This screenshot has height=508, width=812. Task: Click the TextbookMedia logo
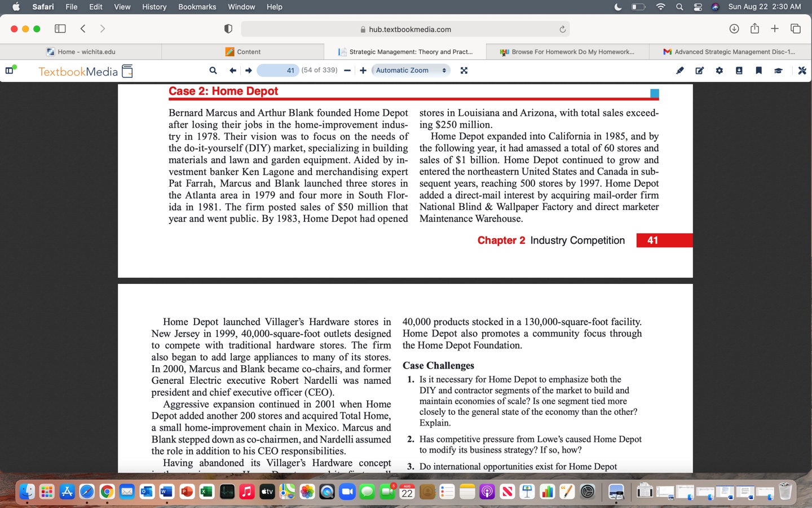pos(86,71)
